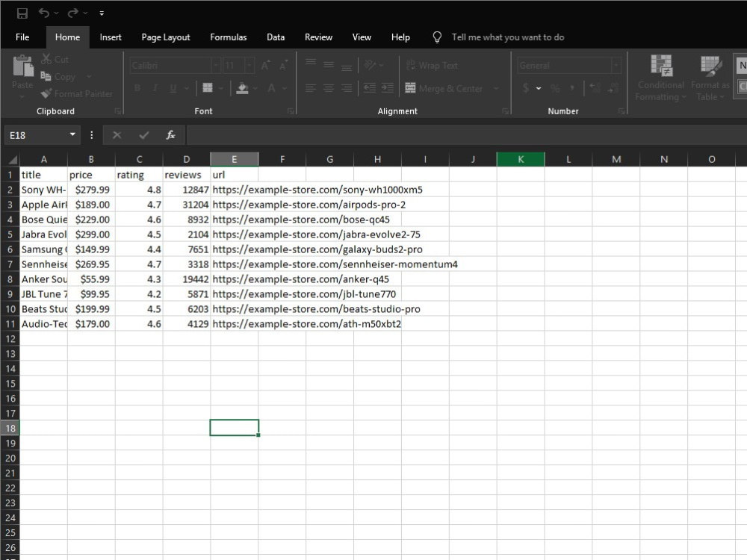Open the Clipboard group dialog launcher

coord(118,111)
